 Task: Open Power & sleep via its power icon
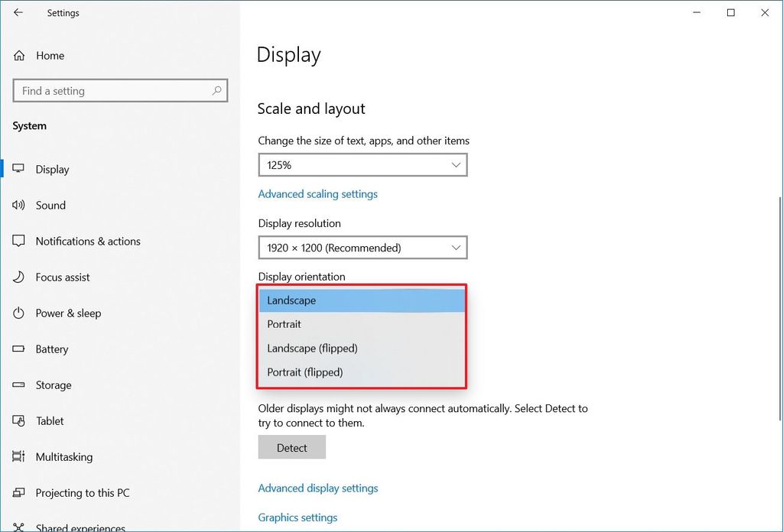[x=18, y=313]
